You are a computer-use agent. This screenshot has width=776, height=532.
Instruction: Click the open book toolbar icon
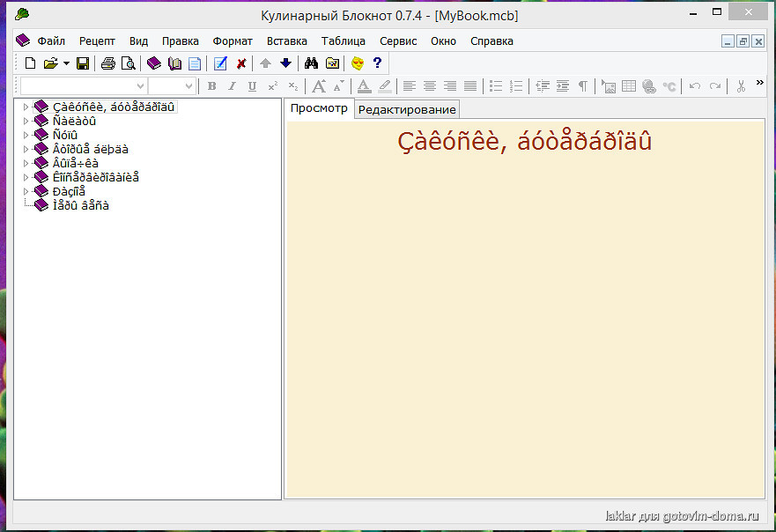[x=174, y=63]
